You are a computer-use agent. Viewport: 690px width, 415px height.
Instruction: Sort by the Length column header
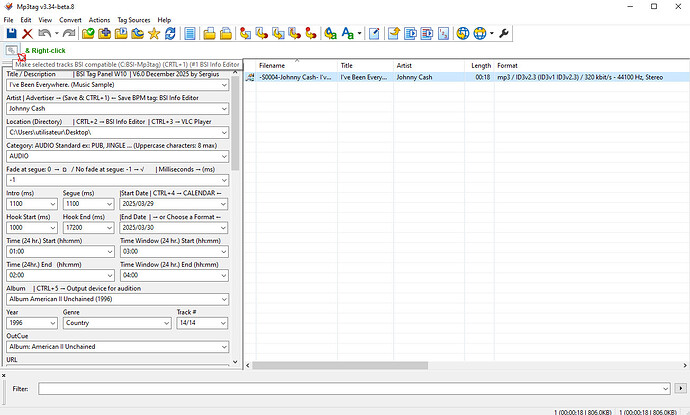point(479,66)
